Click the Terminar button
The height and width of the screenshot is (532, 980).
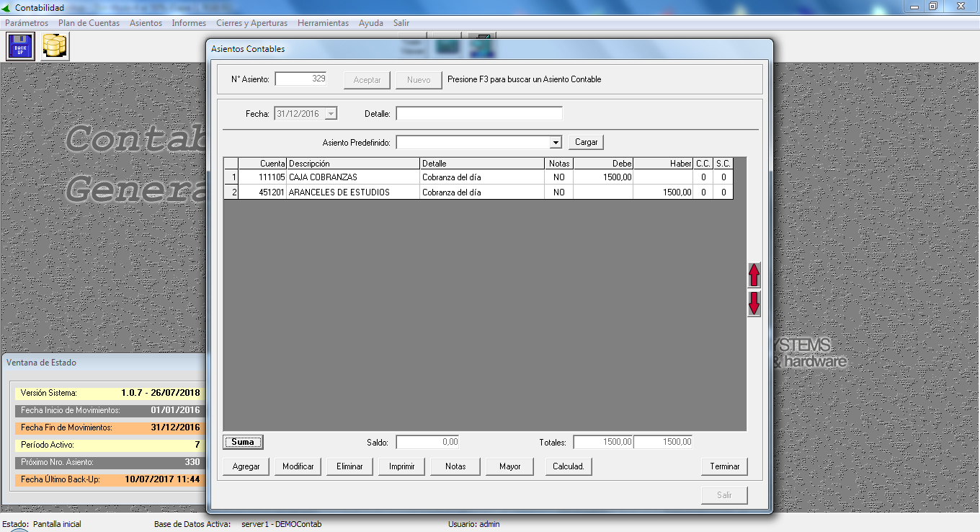724,466
